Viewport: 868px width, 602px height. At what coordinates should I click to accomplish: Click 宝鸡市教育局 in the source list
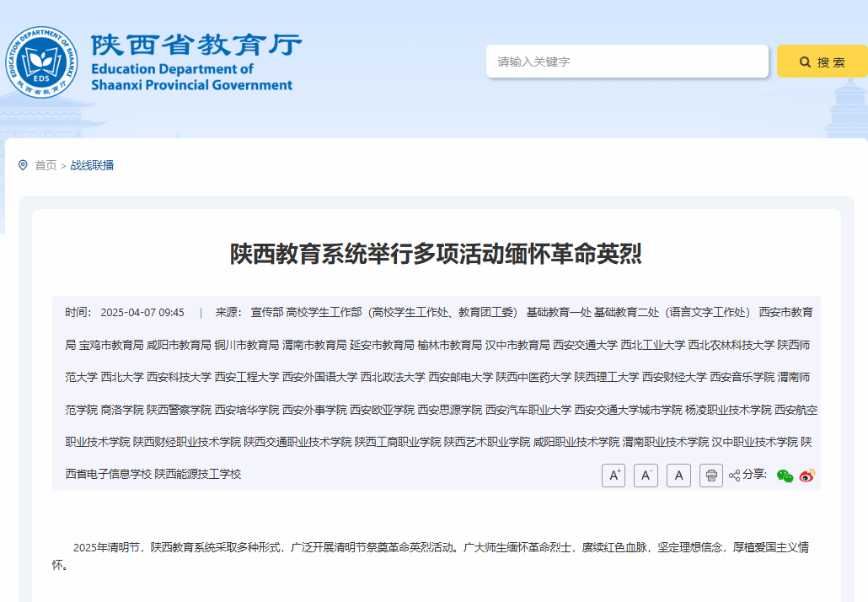click(111, 345)
